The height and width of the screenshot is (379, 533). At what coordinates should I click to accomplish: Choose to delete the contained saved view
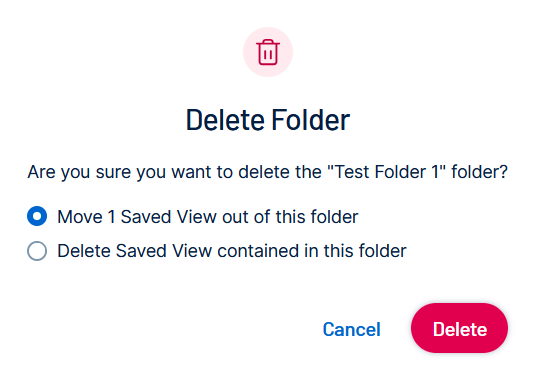click(37, 251)
